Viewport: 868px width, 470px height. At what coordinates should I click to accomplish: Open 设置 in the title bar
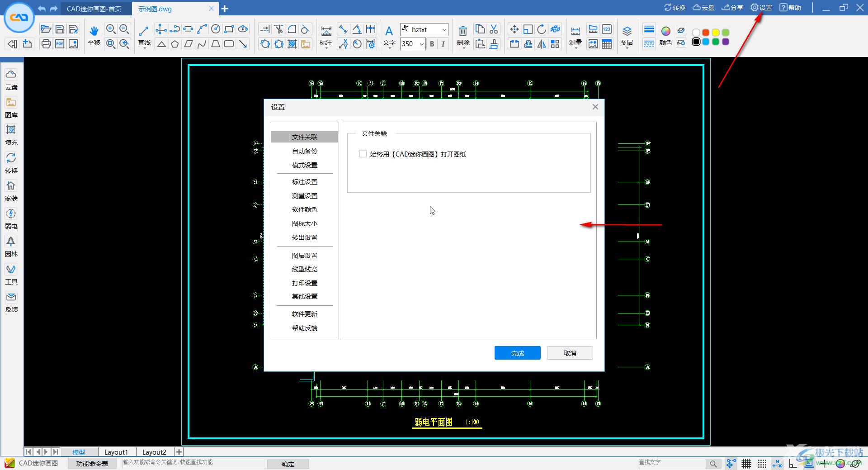point(761,8)
